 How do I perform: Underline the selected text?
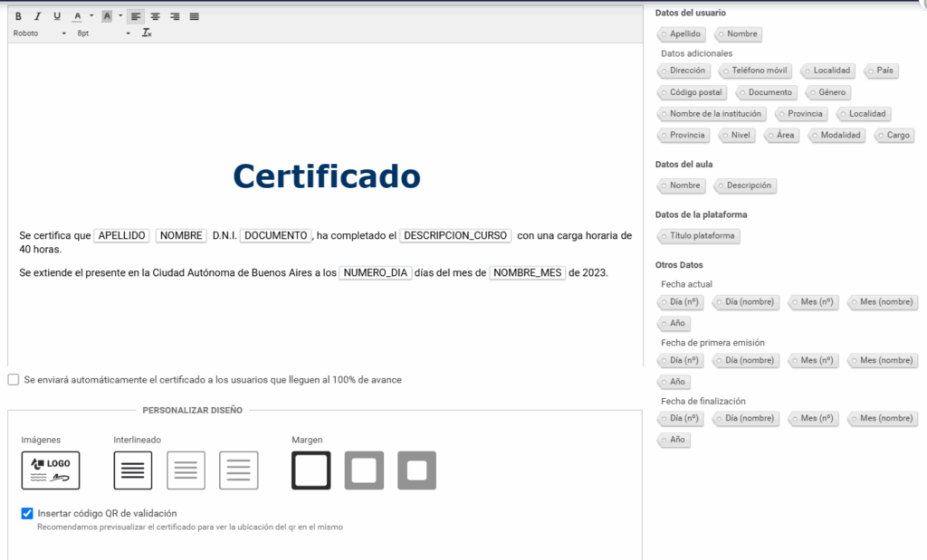coord(57,16)
